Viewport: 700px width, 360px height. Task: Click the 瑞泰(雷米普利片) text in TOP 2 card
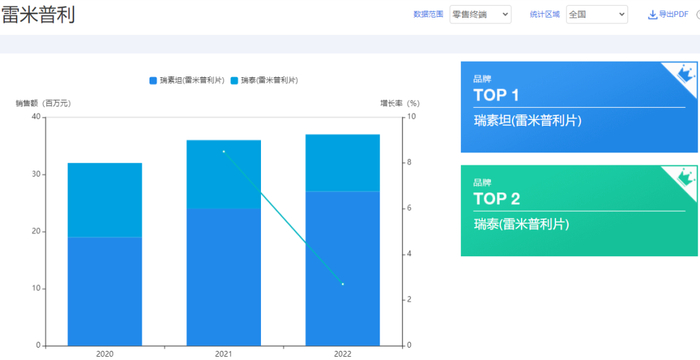coord(521,224)
